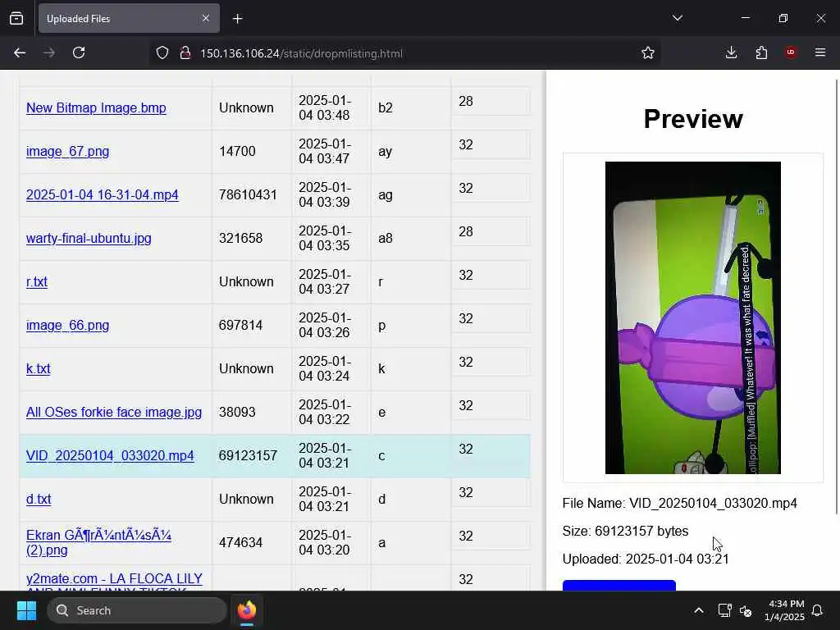Go back with the back arrow
Viewport: 840px width, 630px height.
pos(20,53)
